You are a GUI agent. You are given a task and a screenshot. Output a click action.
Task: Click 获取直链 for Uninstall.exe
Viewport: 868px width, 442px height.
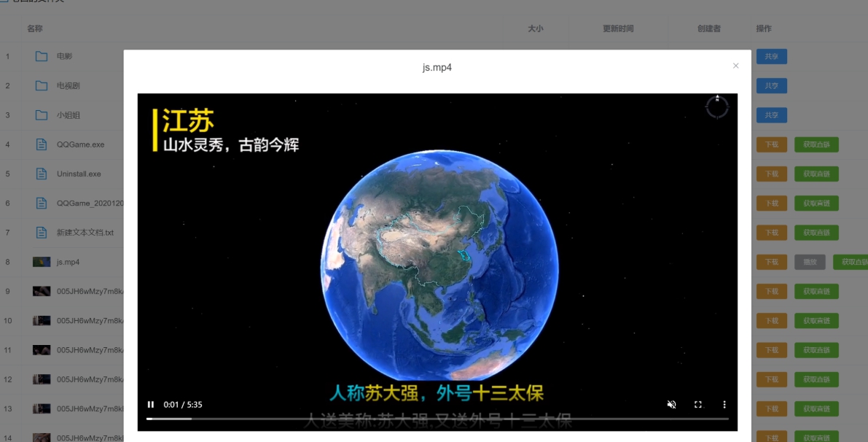[816, 174]
